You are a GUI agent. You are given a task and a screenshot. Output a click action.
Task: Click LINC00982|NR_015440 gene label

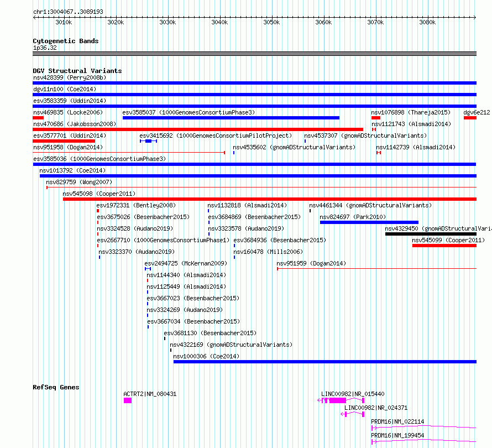[353, 394]
